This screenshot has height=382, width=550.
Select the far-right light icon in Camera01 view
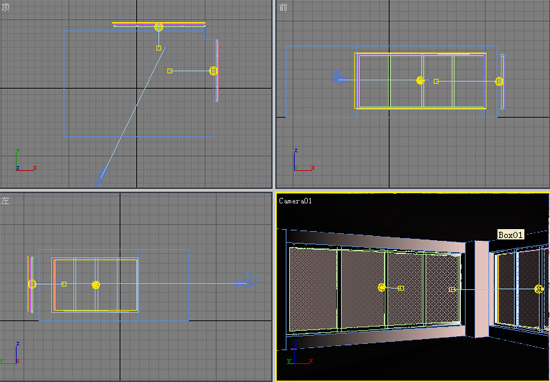pos(539,289)
